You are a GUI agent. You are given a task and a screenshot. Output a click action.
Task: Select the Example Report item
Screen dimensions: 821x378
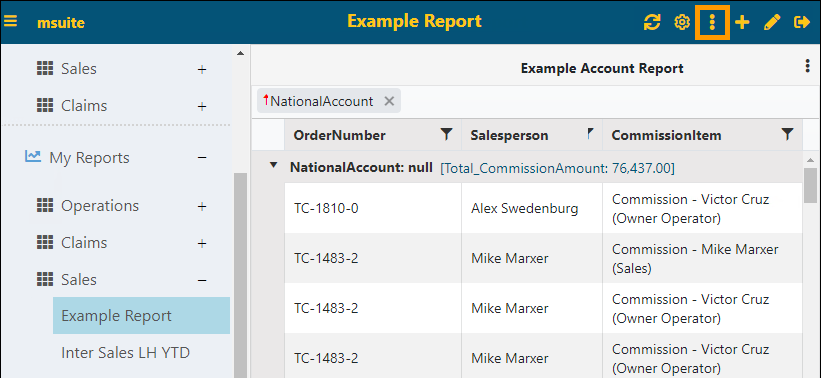[141, 316]
